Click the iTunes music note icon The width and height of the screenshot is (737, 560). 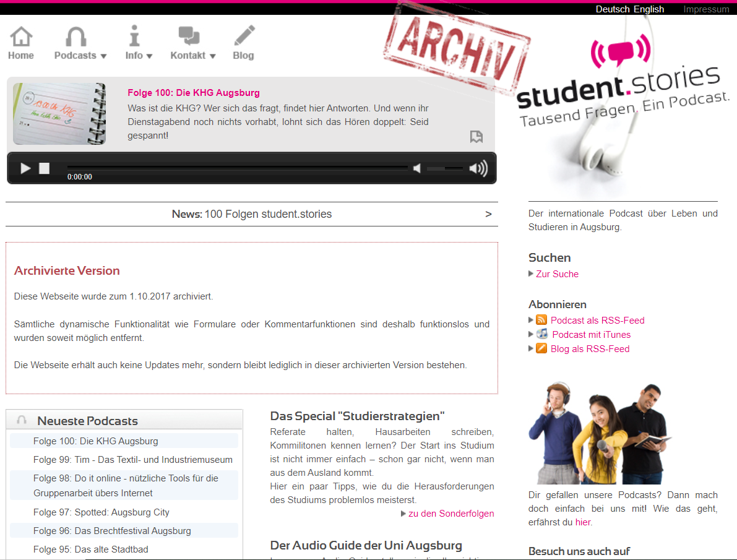pyautogui.click(x=543, y=334)
